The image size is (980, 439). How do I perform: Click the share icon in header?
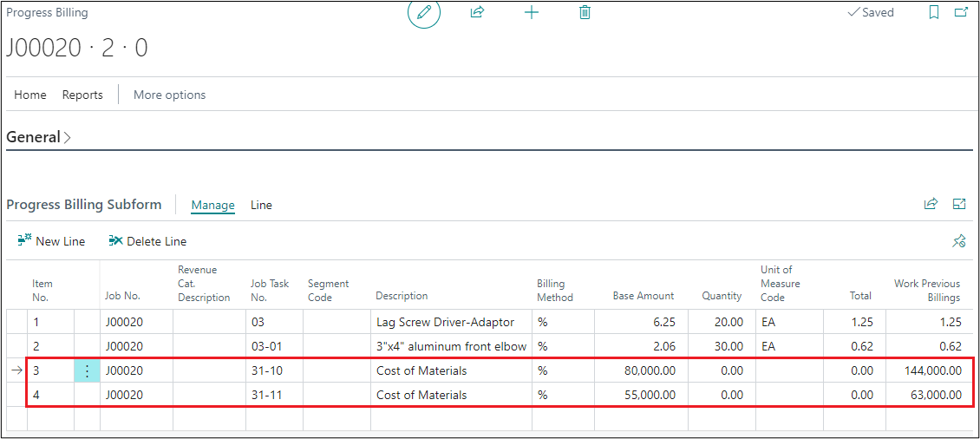tap(477, 13)
